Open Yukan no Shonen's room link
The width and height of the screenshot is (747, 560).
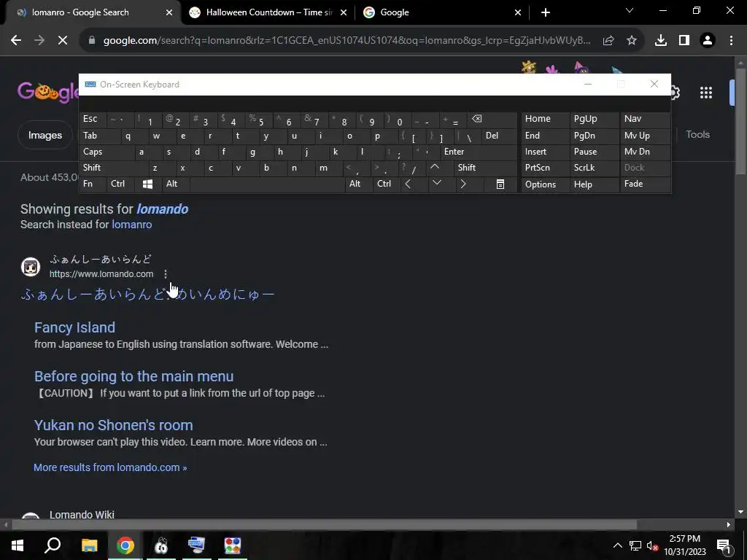click(x=113, y=425)
